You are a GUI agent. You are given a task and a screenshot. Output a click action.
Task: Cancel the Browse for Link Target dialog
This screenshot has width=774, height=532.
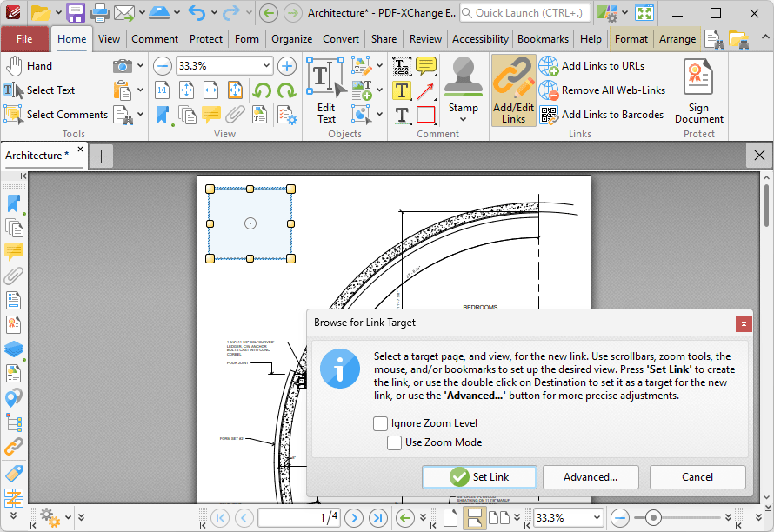[x=697, y=476]
